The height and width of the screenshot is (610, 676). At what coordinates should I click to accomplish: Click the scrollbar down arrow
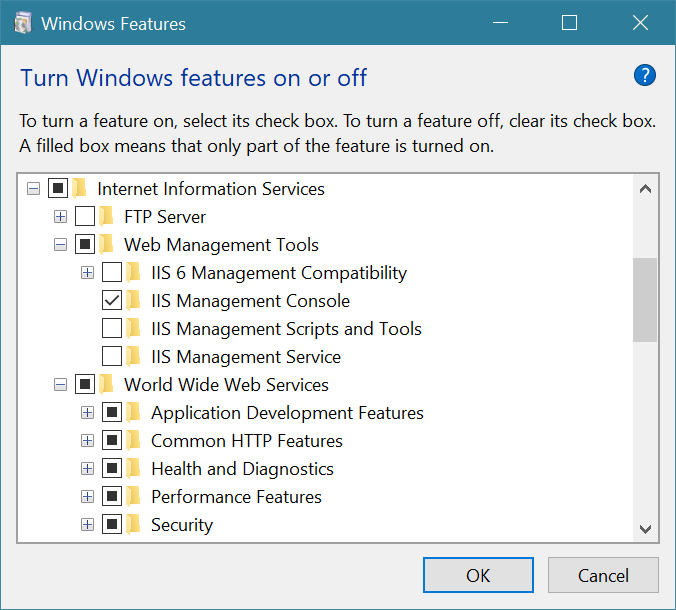(645, 529)
